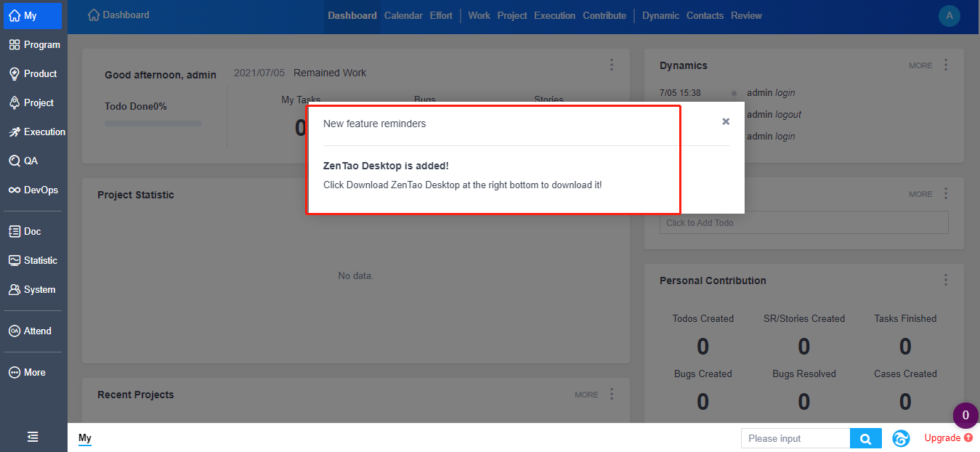Click the Todo Done progress bar
The image size is (980, 452).
[153, 124]
